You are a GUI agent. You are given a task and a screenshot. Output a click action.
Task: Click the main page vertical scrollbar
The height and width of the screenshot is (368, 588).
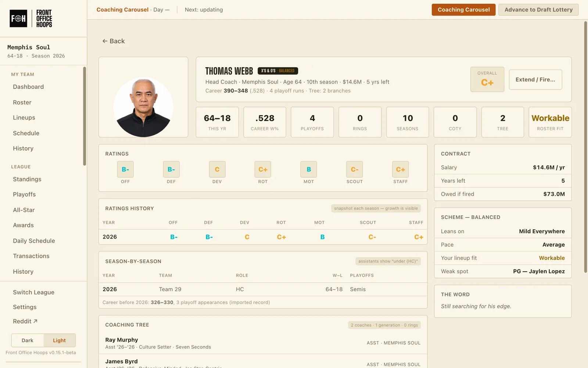(585, 147)
